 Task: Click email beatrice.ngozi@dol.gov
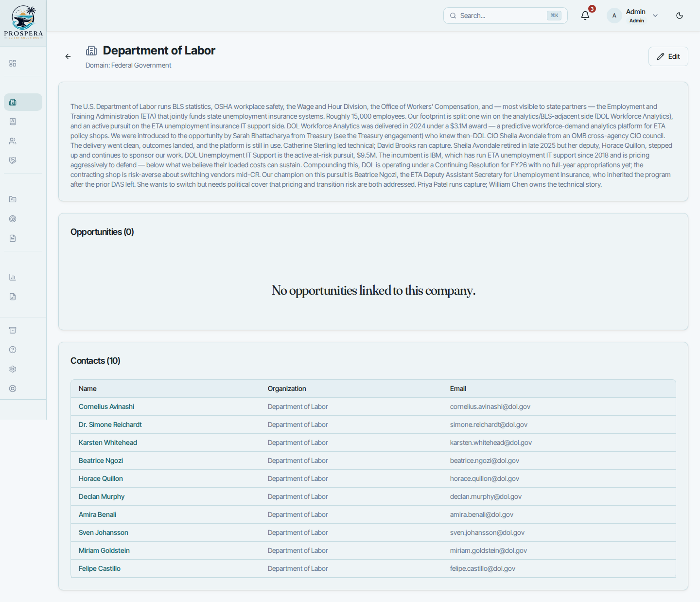pos(485,460)
